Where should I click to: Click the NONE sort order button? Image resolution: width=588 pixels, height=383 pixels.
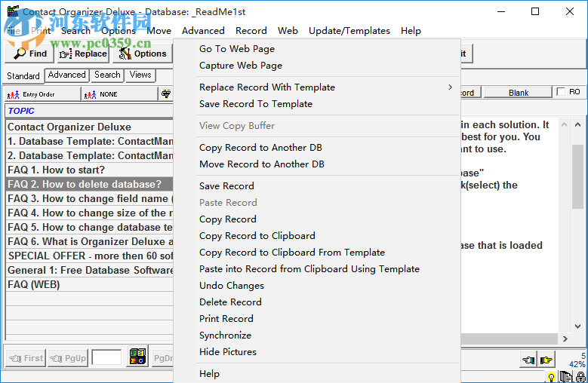pyautogui.click(x=119, y=94)
